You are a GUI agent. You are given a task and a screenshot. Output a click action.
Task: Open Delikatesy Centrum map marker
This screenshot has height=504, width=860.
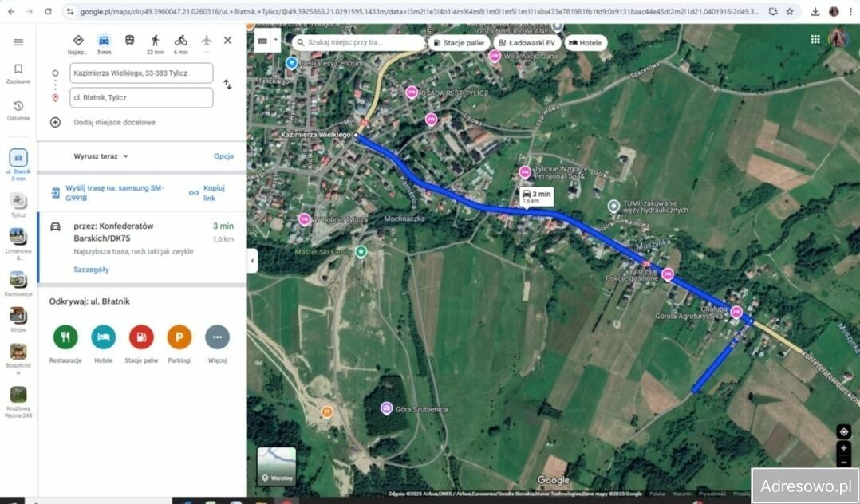[292, 63]
